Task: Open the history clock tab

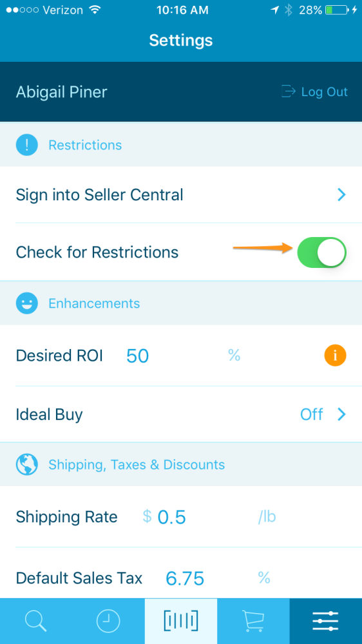Action: (108, 621)
